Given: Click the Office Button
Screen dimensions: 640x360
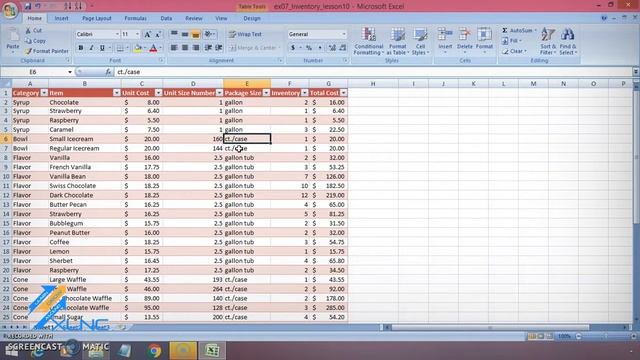Looking at the screenshot, I should pyautogui.click(x=10, y=10).
